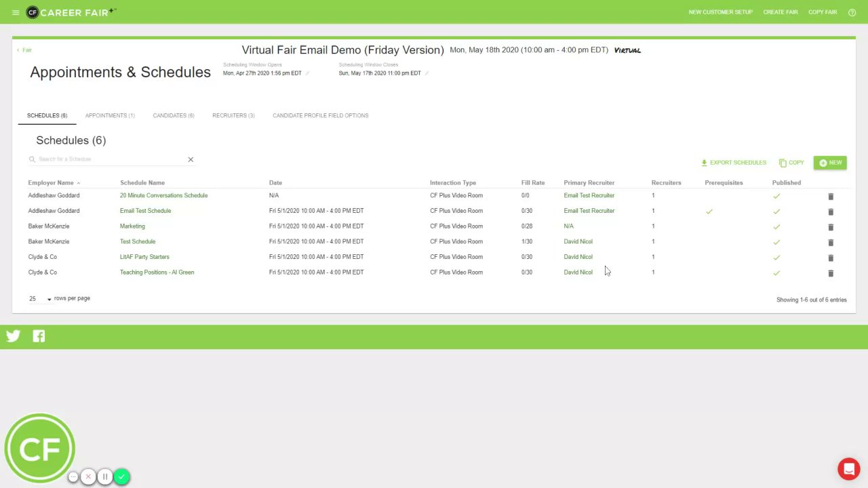Open the help question mark icon
Viewport: 868px width, 488px height.
tap(852, 12)
